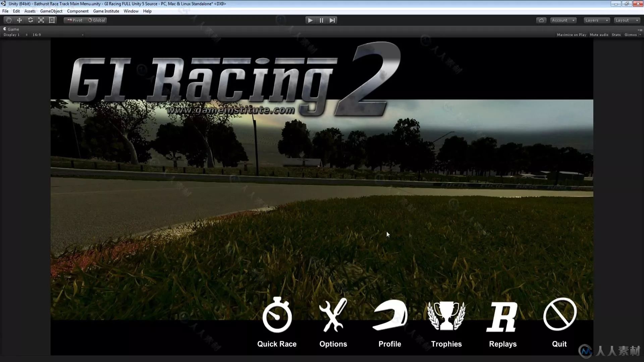
Task: Toggle Maximize on Play
Action: tap(571, 35)
